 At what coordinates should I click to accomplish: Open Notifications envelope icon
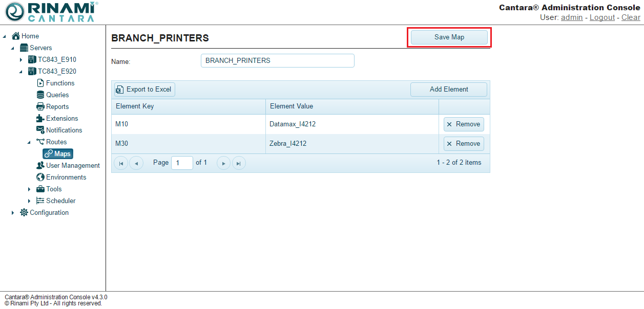[40, 130]
